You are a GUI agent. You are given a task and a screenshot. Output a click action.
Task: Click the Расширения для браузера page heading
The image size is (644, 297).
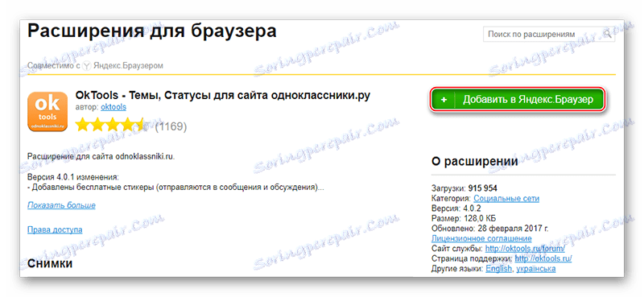pos(152,31)
